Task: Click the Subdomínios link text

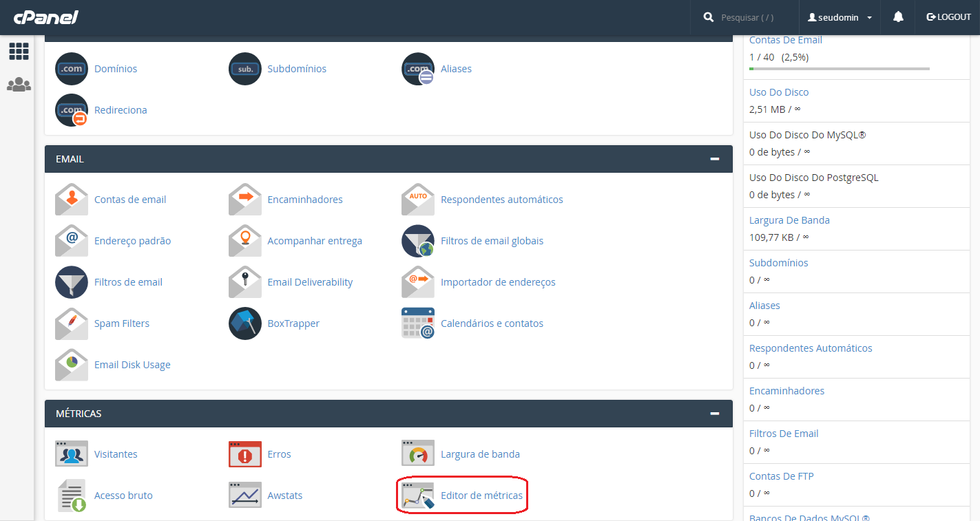Action: coord(297,69)
